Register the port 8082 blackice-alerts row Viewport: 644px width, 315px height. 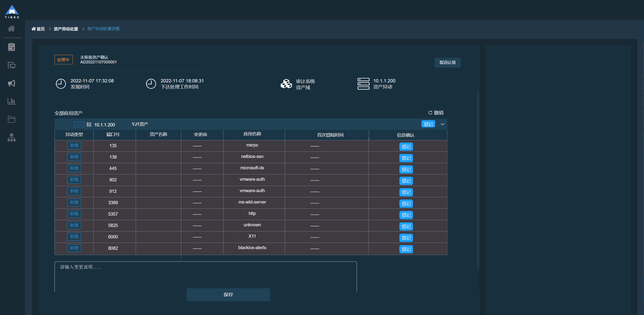[406, 249]
